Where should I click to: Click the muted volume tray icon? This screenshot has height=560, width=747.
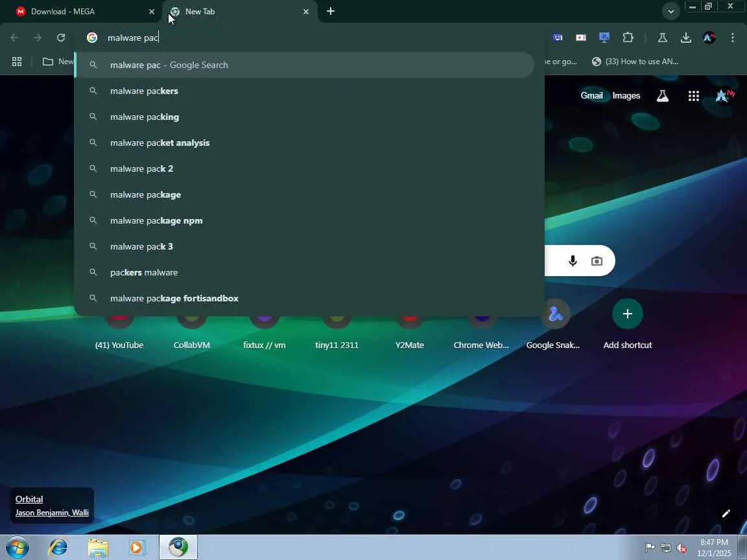point(682,548)
